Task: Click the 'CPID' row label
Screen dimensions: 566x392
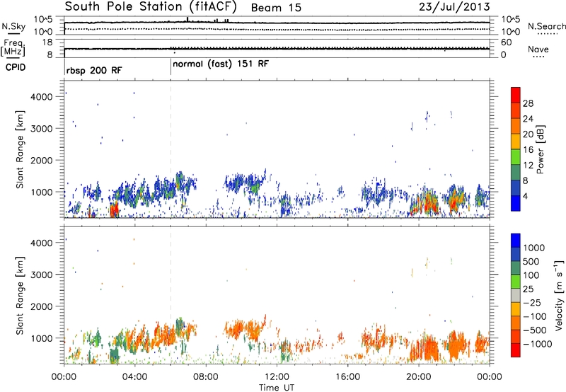Action: coord(16,67)
